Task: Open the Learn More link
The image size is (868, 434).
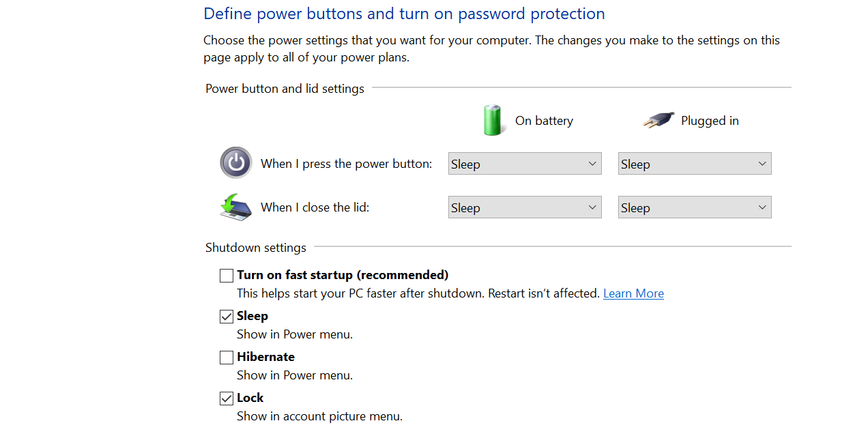Action: pos(633,293)
